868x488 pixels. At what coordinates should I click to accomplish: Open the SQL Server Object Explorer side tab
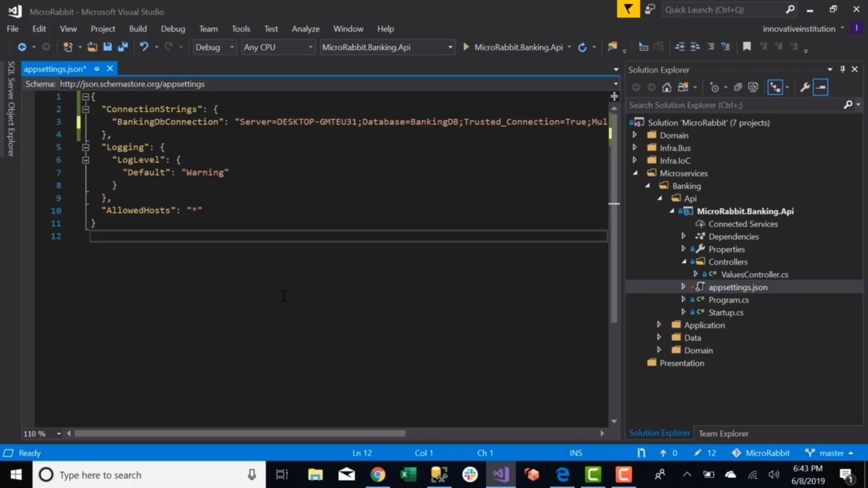(x=11, y=108)
